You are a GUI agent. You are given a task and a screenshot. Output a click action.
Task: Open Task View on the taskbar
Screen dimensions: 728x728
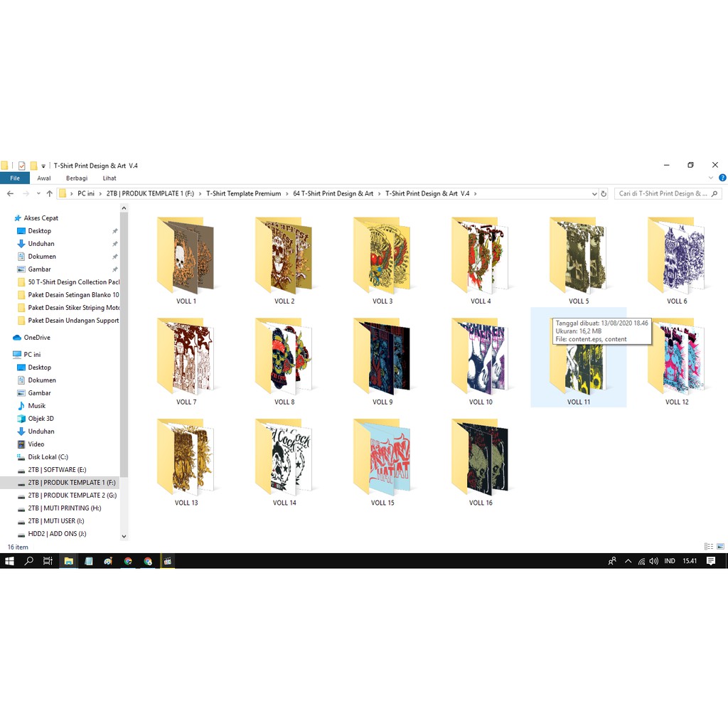pos(48,561)
